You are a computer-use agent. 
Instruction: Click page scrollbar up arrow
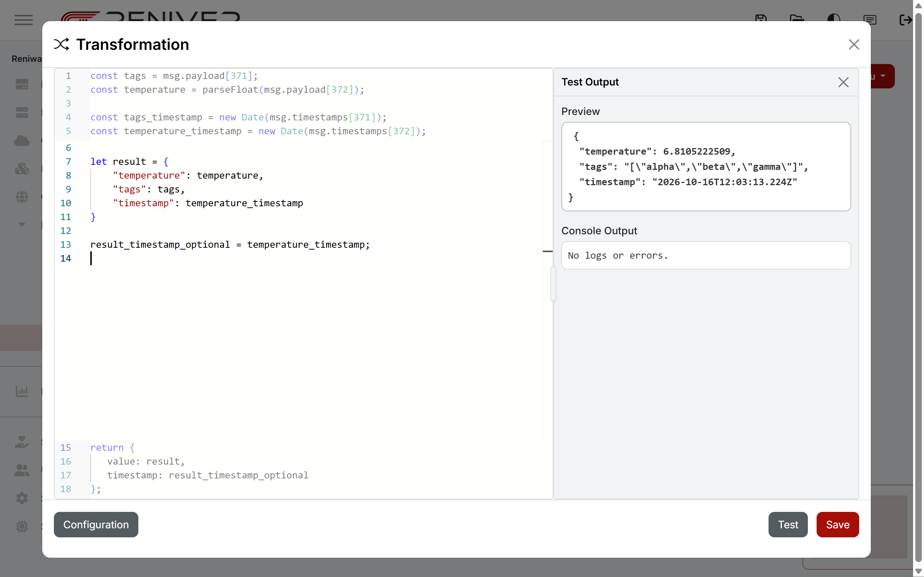coord(918,6)
